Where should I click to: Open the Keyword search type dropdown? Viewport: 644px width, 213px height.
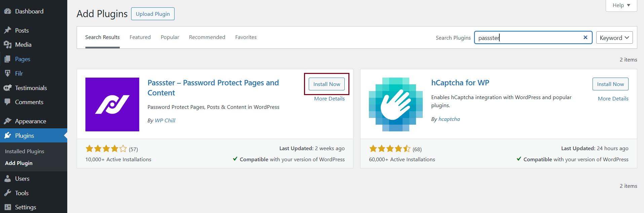614,38
